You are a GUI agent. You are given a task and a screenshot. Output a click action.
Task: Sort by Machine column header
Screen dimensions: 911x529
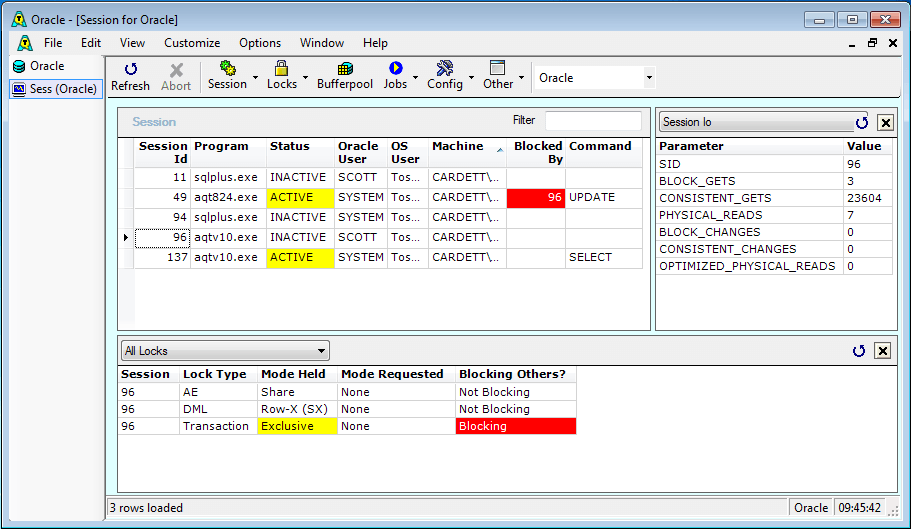pyautogui.click(x=468, y=153)
